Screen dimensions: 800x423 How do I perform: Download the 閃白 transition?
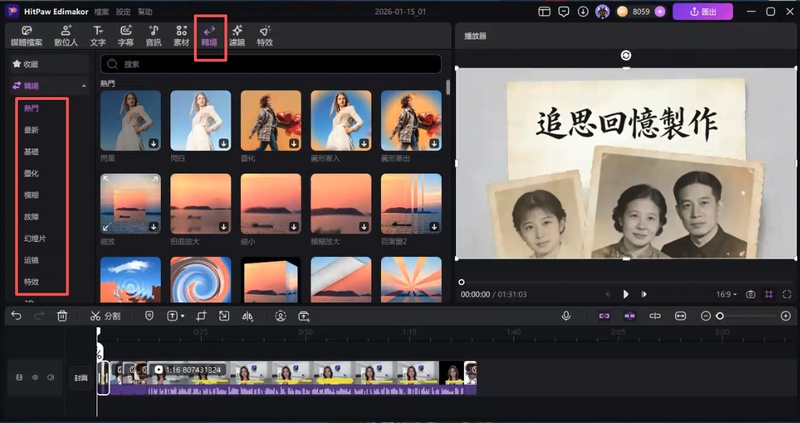coord(223,144)
